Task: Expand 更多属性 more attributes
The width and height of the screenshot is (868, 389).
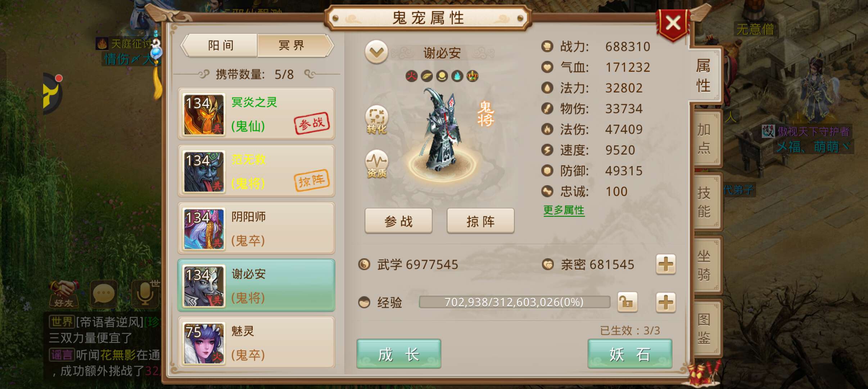Action: tap(564, 210)
